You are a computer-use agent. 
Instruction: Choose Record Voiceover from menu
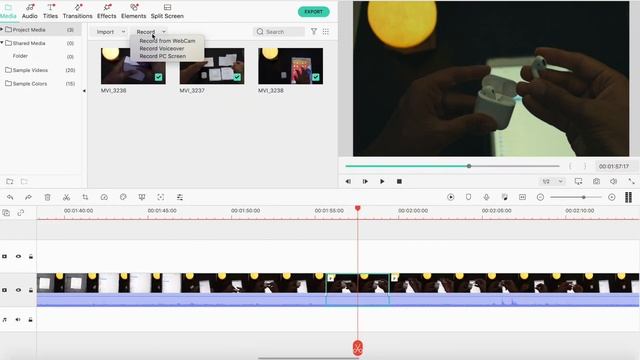click(162, 48)
